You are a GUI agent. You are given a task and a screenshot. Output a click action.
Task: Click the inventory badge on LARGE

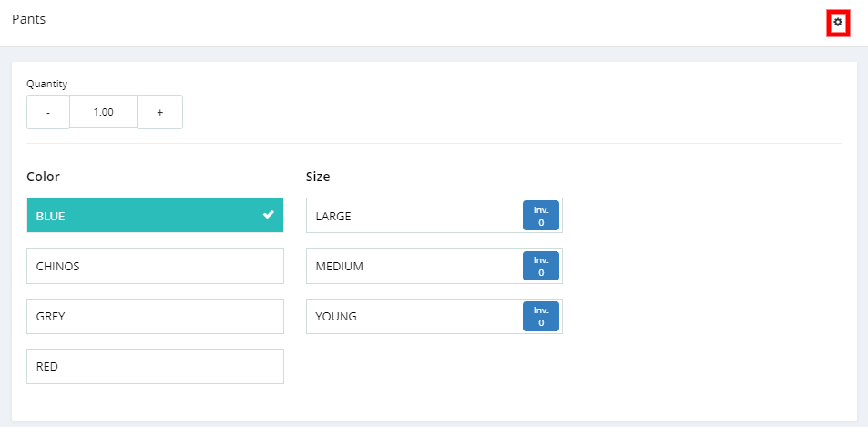point(541,216)
